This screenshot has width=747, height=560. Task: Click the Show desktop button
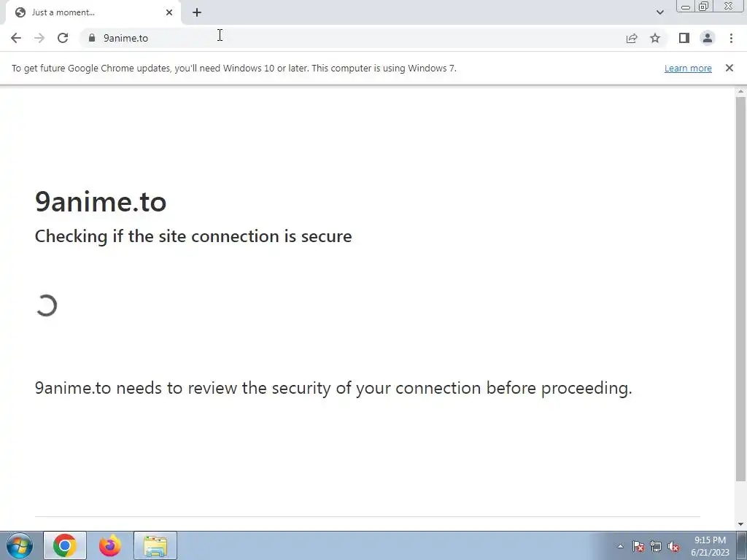(x=742, y=545)
